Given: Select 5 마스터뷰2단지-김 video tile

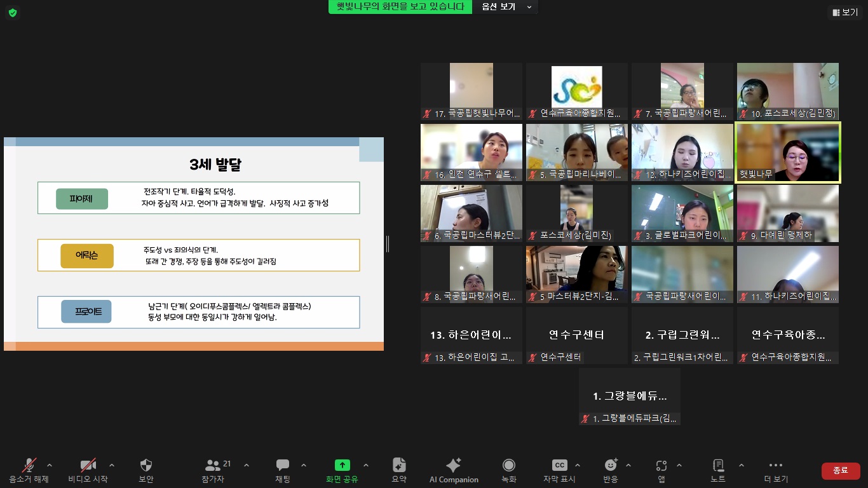Looking at the screenshot, I should pyautogui.click(x=577, y=274).
